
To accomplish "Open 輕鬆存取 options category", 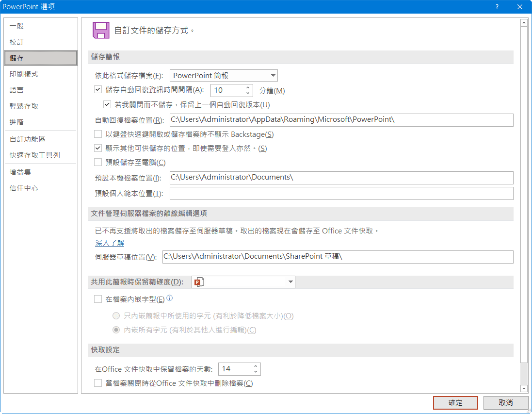I will [x=41, y=106].
